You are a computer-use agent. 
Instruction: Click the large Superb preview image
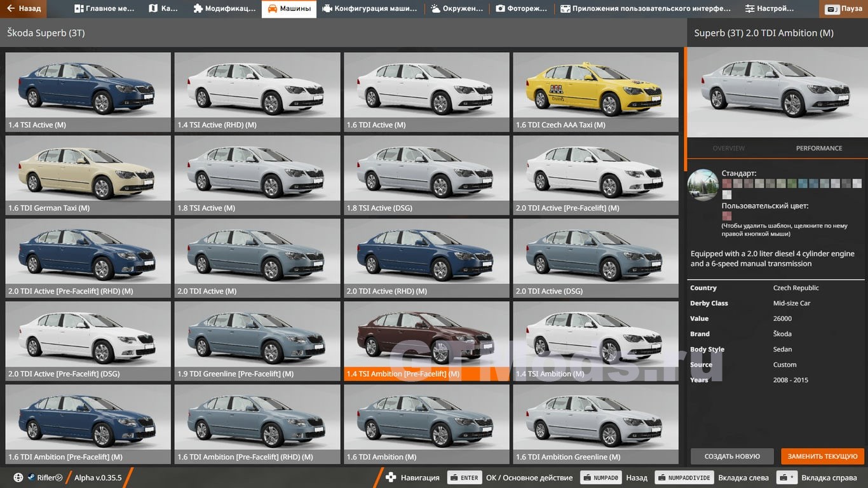(777, 92)
